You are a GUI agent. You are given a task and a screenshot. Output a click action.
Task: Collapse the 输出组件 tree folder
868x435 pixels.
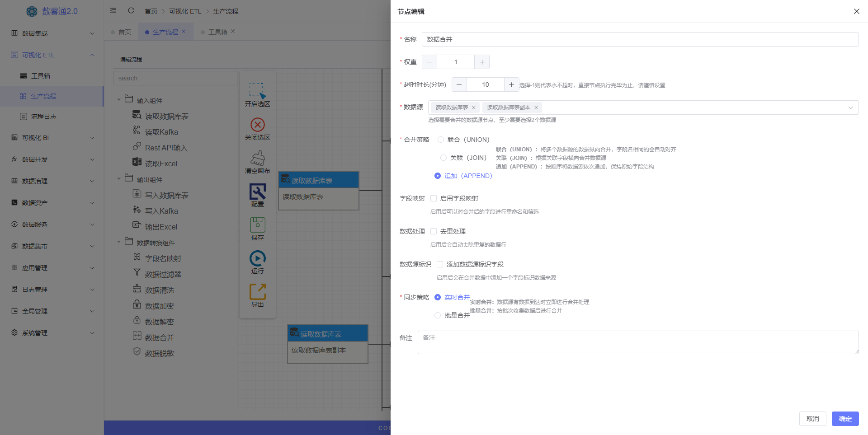(119, 179)
